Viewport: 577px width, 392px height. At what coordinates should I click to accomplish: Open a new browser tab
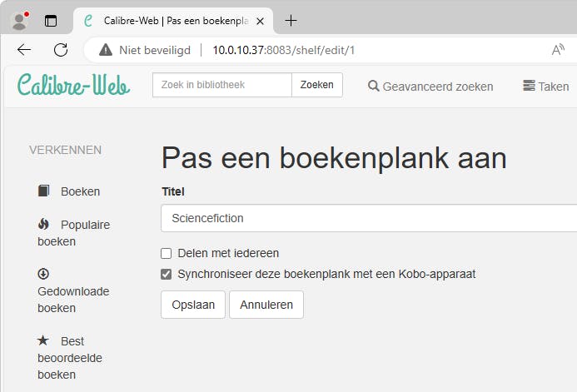291,21
